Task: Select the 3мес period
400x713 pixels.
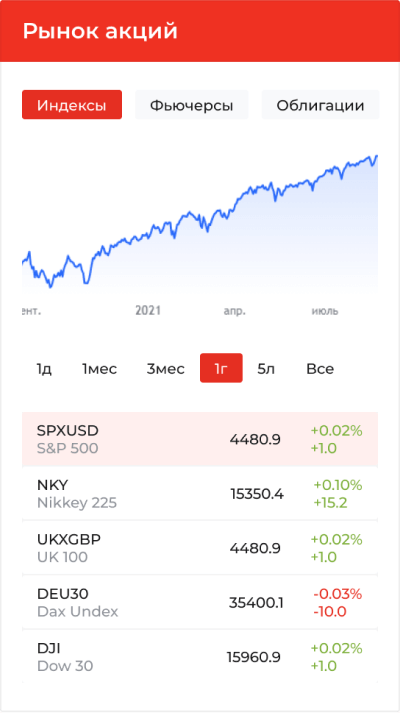Action: (165, 368)
